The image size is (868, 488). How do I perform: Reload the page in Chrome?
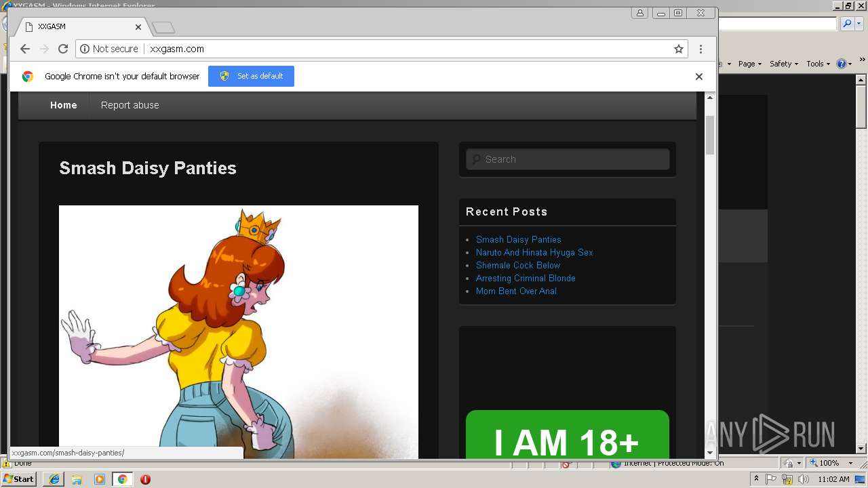click(x=63, y=49)
